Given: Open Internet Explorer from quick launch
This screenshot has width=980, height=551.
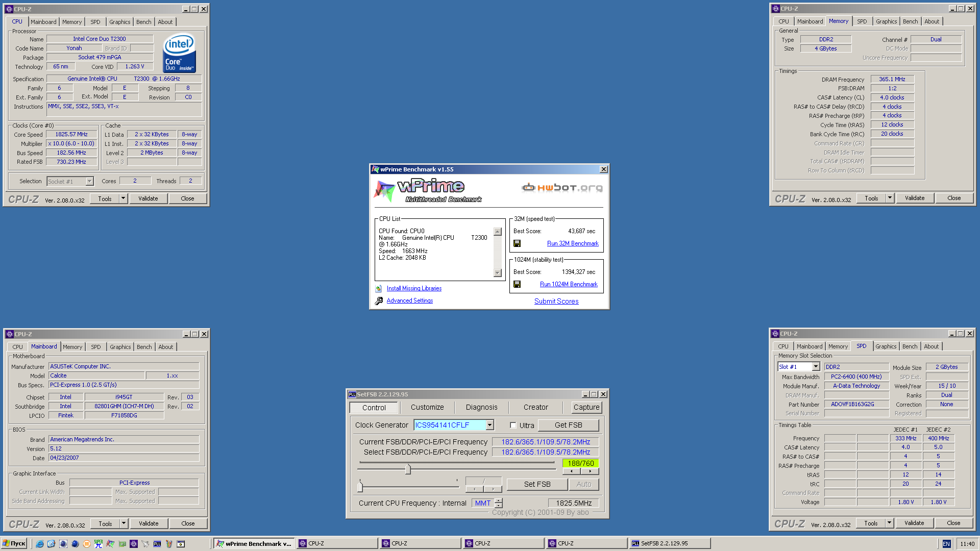Looking at the screenshot, I should tap(39, 544).
